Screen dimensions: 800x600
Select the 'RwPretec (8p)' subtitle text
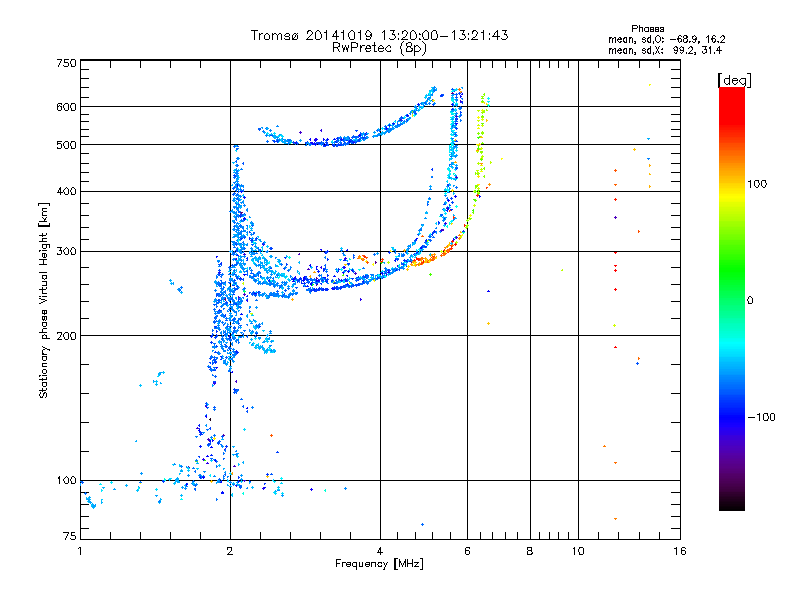click(x=379, y=48)
